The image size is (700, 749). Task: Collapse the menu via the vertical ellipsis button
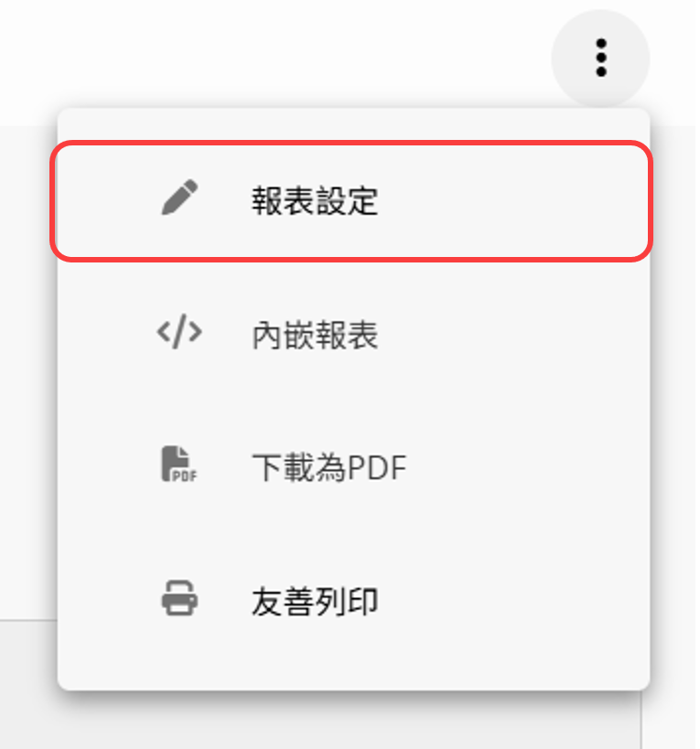click(600, 58)
